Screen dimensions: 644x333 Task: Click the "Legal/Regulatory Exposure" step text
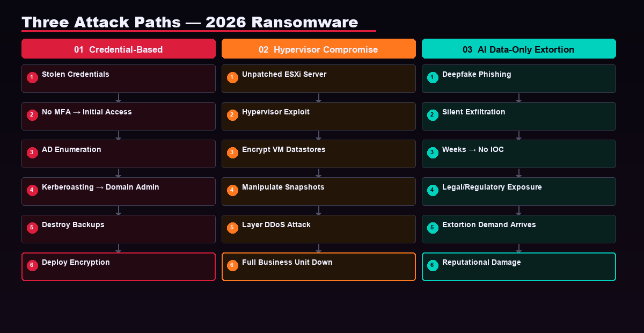(492, 187)
